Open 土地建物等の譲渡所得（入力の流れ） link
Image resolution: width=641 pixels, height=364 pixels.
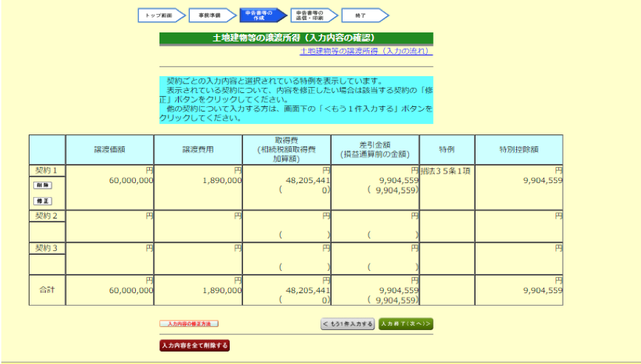365,51
